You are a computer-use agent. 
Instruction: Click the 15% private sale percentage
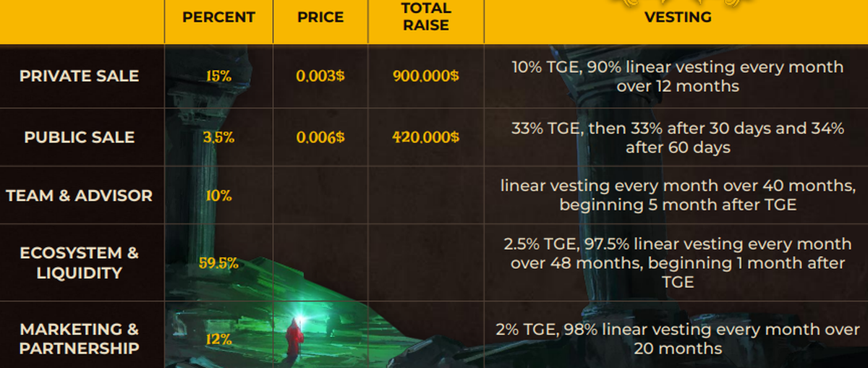[x=218, y=76]
